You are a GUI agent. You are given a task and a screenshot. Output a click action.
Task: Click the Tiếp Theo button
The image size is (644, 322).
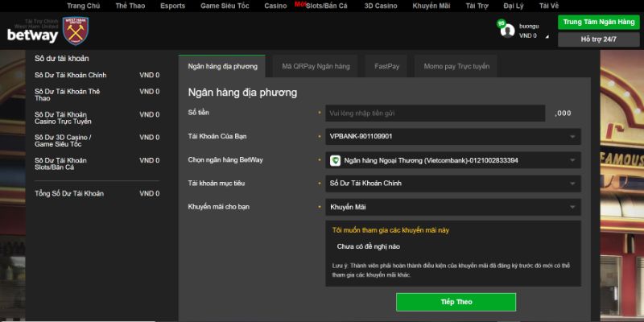[456, 302]
